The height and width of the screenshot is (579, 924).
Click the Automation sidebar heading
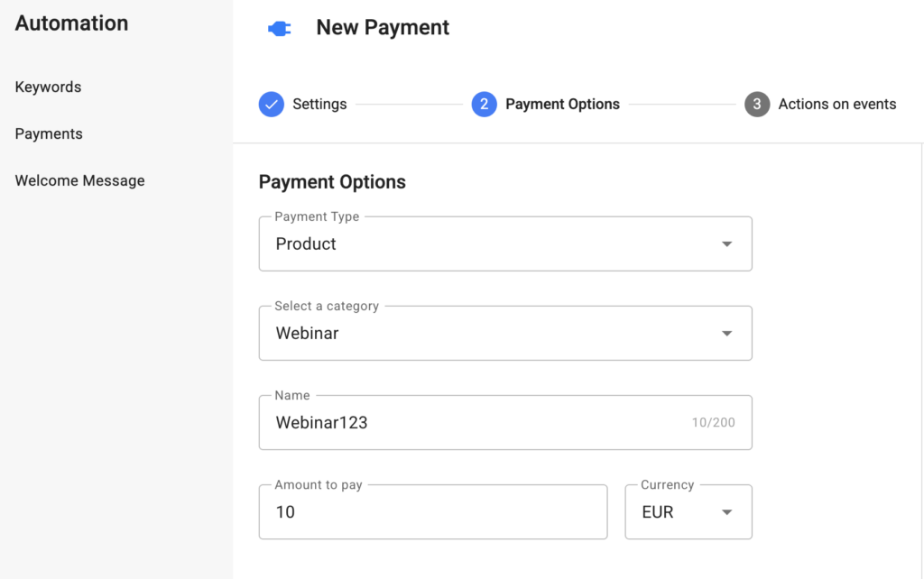(x=71, y=23)
